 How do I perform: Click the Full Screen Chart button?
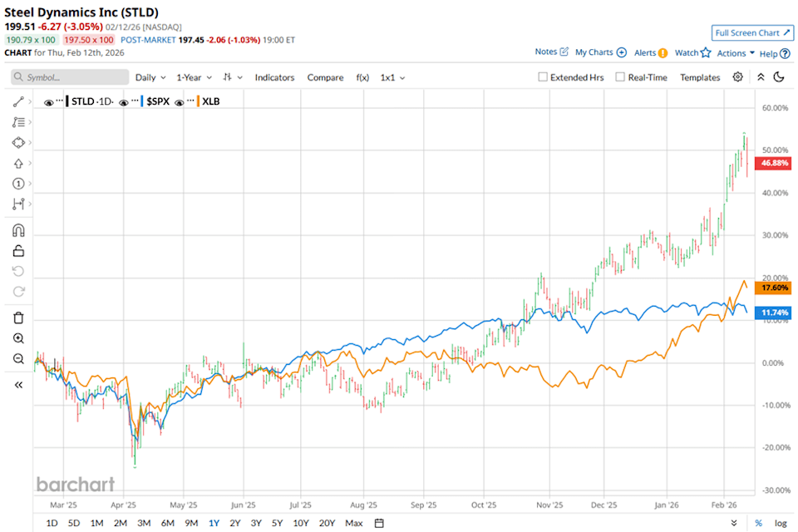(x=752, y=32)
